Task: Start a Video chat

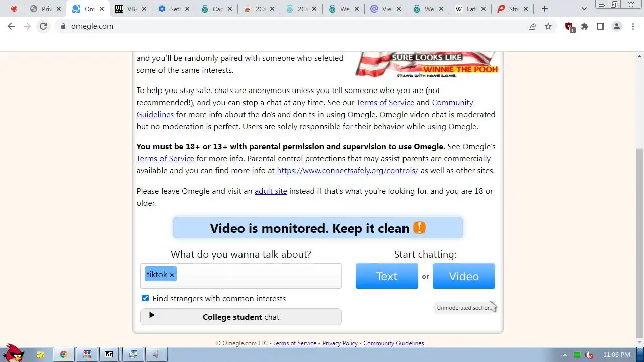Action: tap(463, 276)
